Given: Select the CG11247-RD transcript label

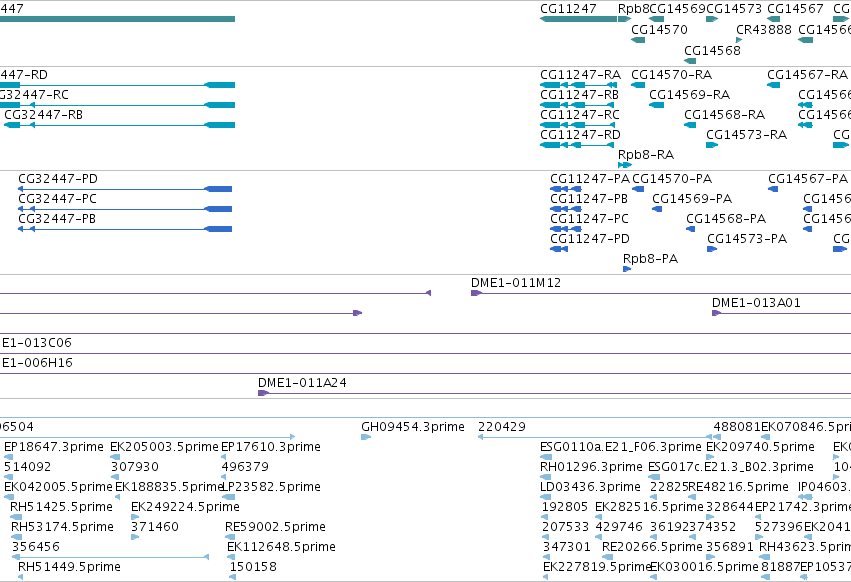Looking at the screenshot, I should coord(580,135).
